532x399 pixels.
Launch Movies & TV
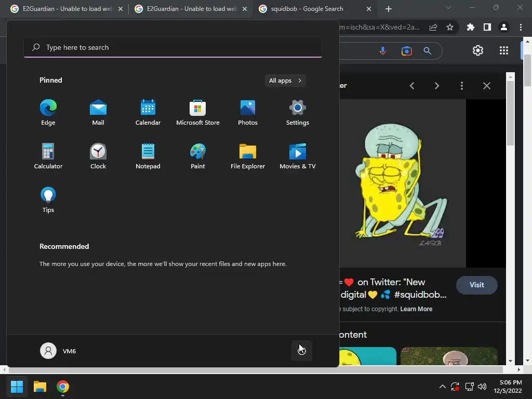[x=298, y=156]
